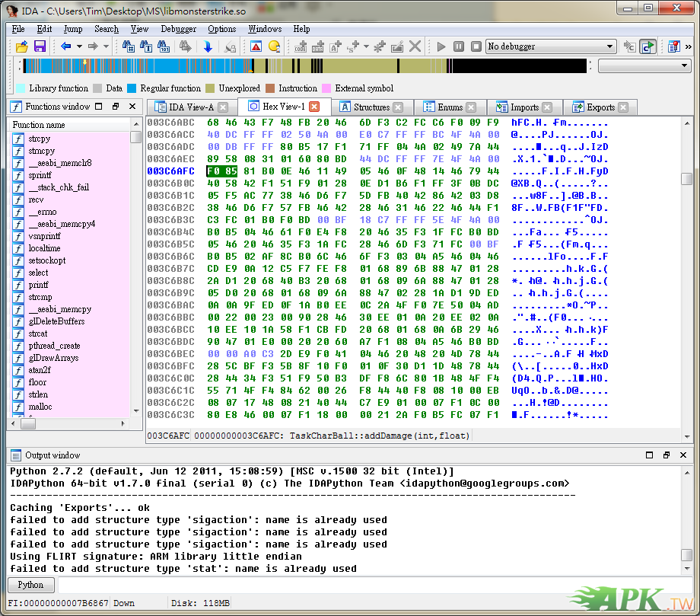Screen dimensions: 700x616
Task: Click the gray X delete icon
Action: coord(415,46)
